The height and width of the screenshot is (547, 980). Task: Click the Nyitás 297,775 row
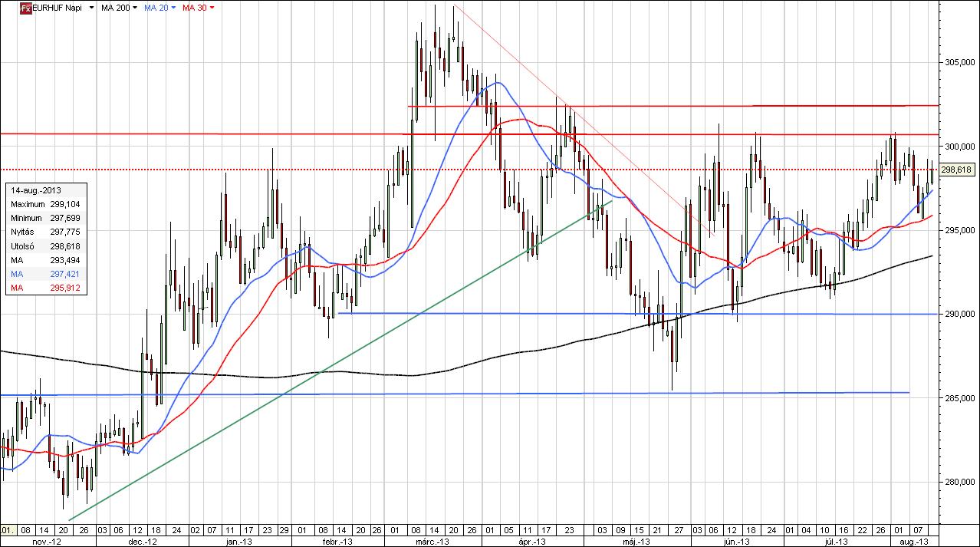(x=44, y=232)
